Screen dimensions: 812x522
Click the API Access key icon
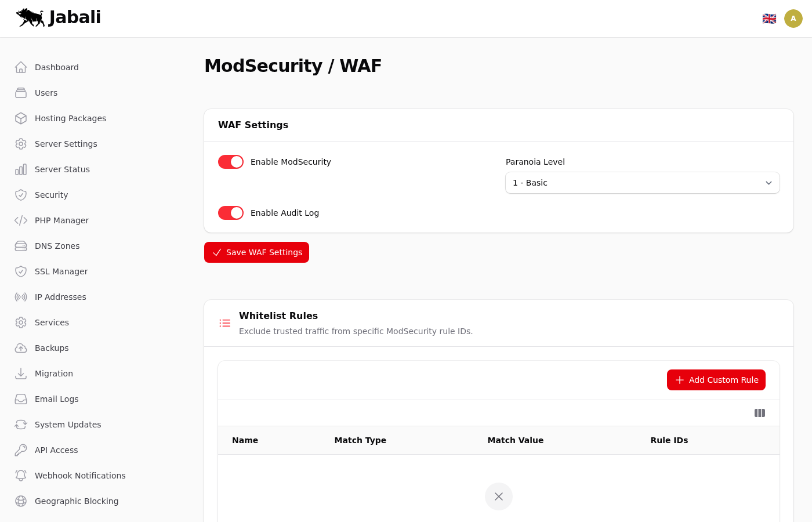click(x=21, y=450)
